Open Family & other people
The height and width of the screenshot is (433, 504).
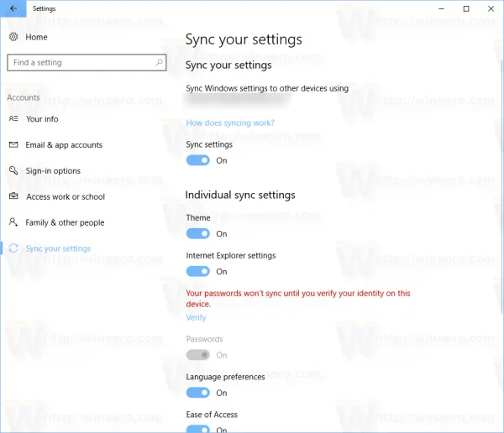click(65, 222)
